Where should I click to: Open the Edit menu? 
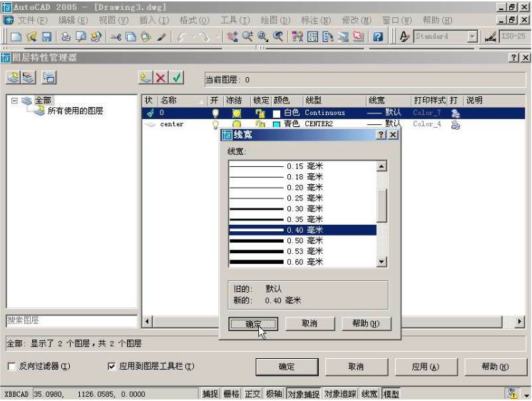pyautogui.click(x=73, y=21)
